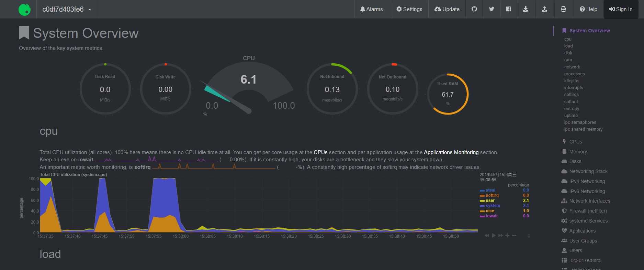The width and height of the screenshot is (644, 270).
Task: Click the Net Outbound gauge
Action: [x=393, y=89]
